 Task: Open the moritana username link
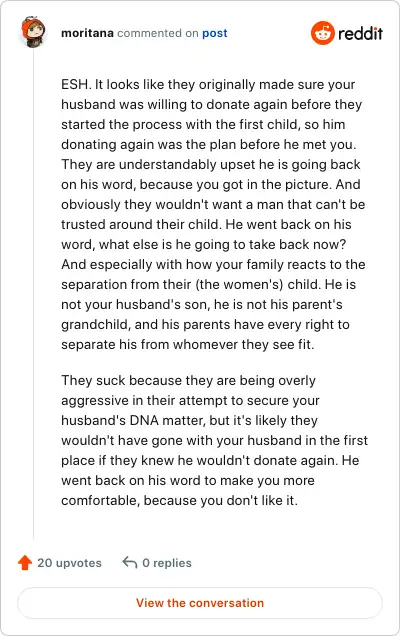click(87, 33)
